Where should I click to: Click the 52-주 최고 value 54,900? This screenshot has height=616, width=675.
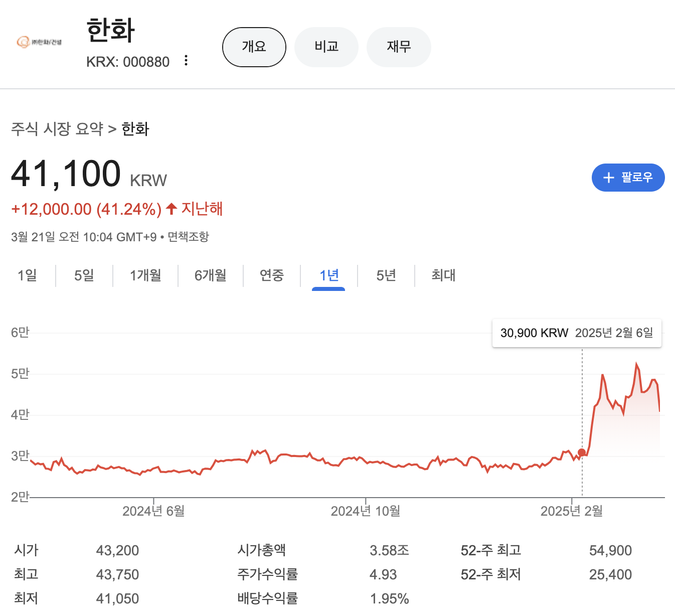pos(610,550)
